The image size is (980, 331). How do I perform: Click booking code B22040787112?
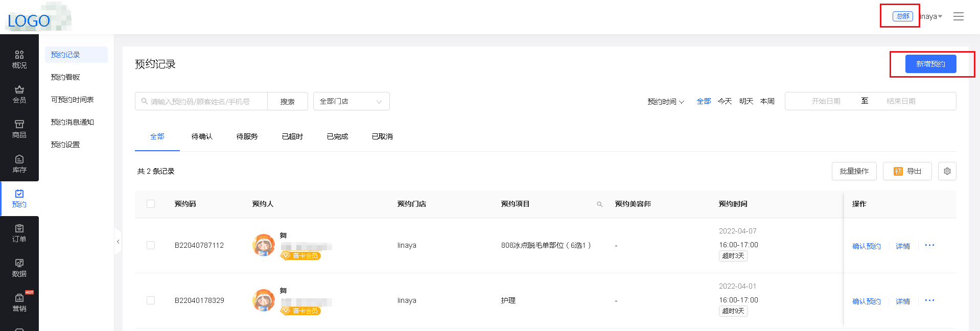(x=199, y=245)
